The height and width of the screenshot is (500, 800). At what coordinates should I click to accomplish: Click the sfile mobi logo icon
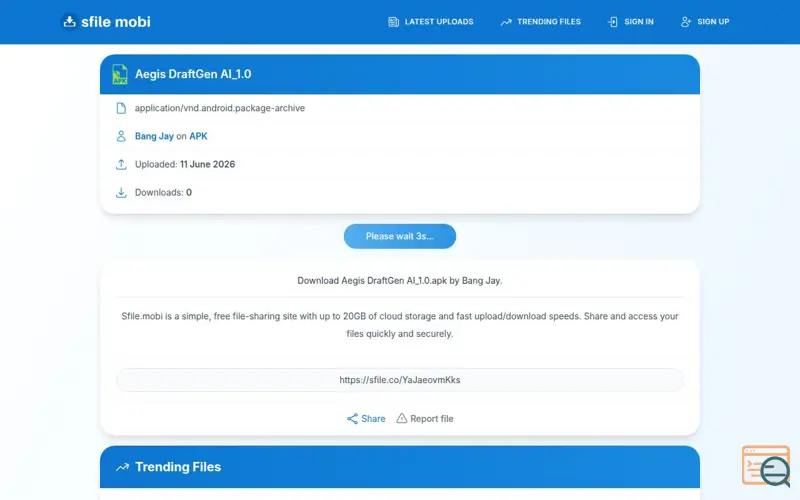[69, 21]
